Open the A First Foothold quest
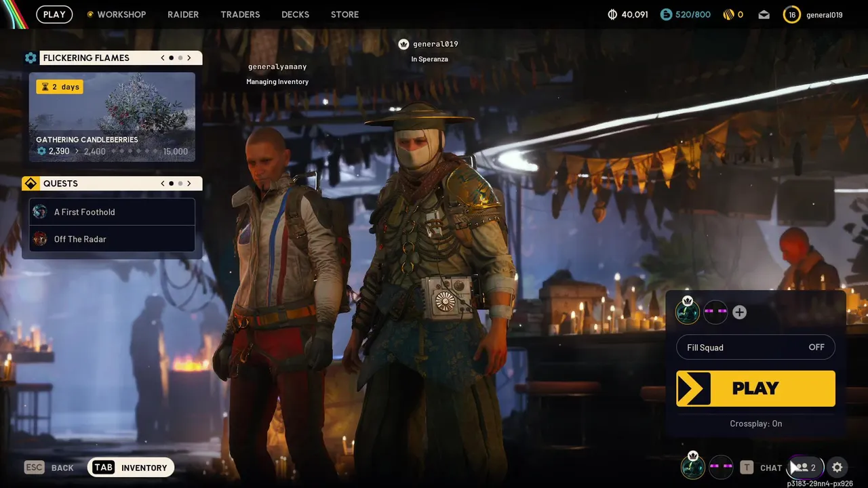The image size is (868, 488). coord(112,211)
